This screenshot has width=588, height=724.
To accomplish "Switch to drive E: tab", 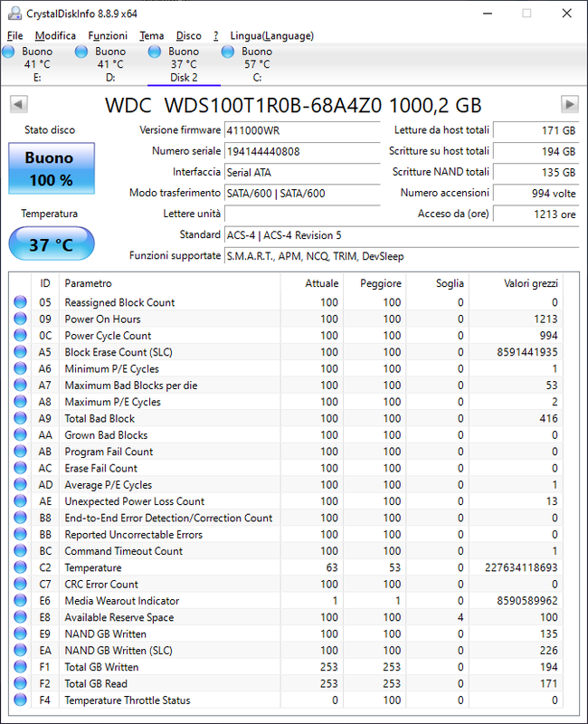I will (x=37, y=64).
